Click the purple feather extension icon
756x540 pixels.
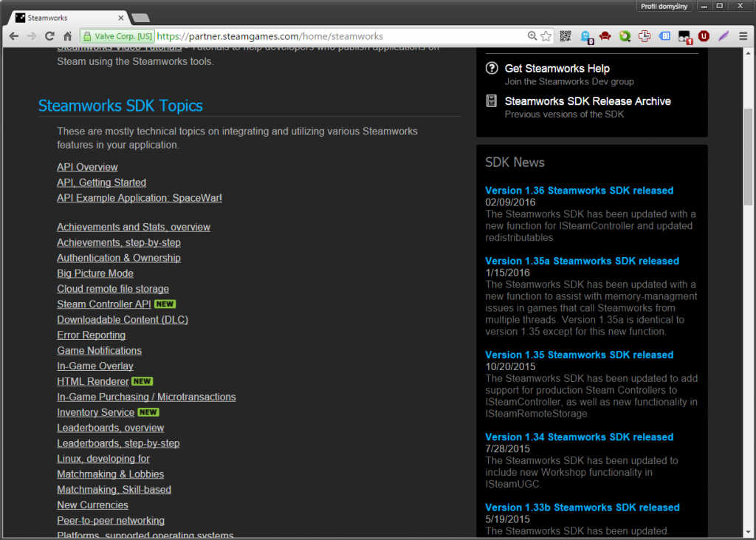tap(724, 36)
